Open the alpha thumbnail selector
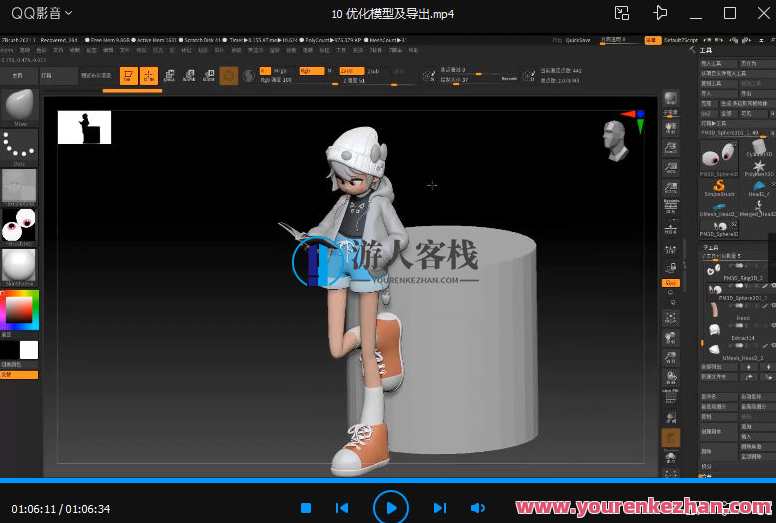Image resolution: width=776 pixels, height=523 pixels. (x=19, y=187)
